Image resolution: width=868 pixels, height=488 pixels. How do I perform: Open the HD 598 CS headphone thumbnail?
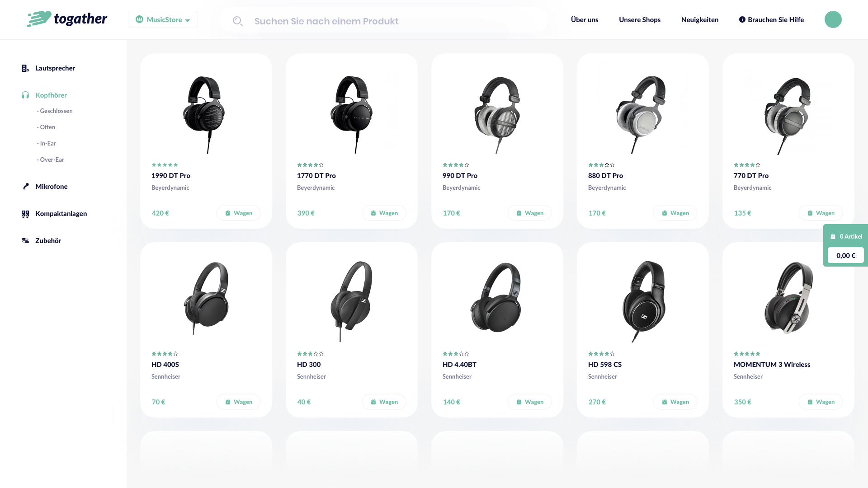coord(643,300)
